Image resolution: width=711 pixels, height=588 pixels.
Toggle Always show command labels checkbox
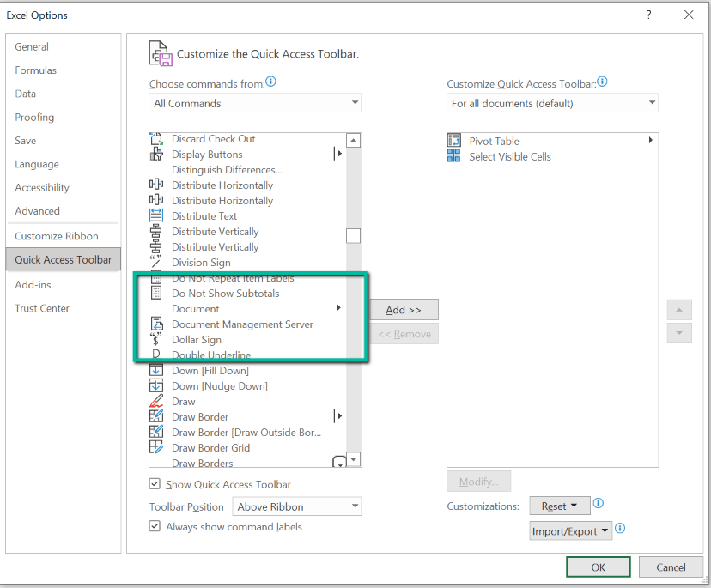point(155,526)
